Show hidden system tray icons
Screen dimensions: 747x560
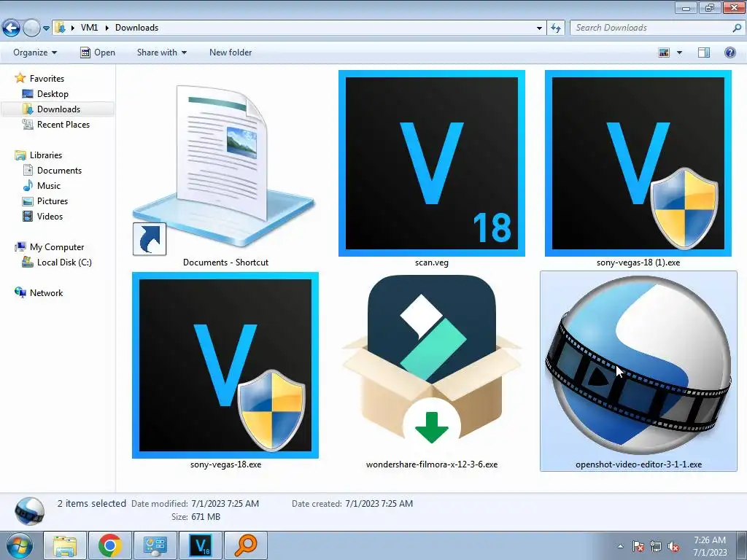click(x=620, y=546)
